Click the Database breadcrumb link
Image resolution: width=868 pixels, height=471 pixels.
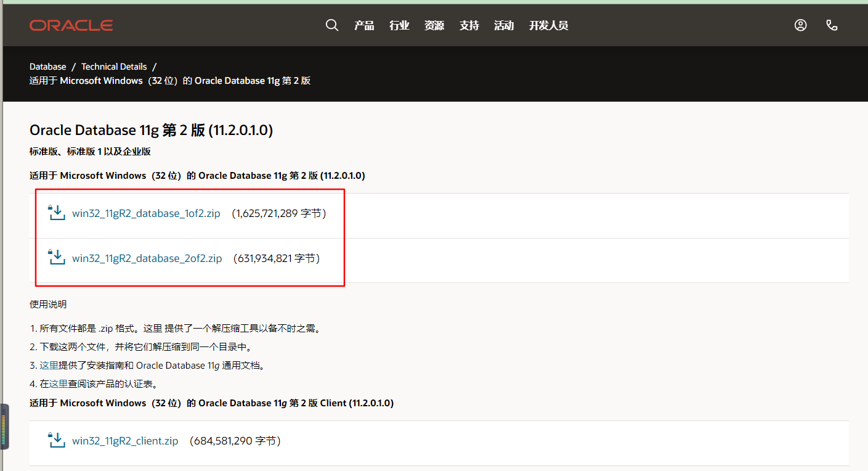47,66
